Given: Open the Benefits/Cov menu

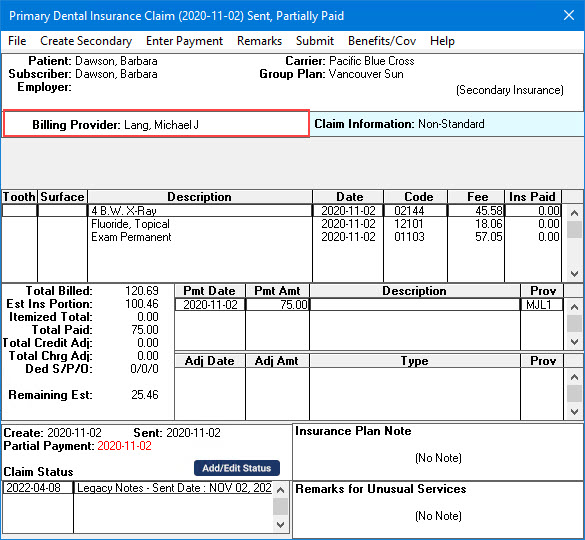Looking at the screenshot, I should coord(382,41).
